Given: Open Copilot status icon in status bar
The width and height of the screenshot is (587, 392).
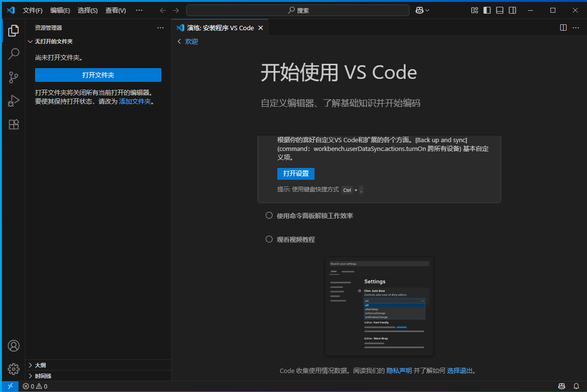Looking at the screenshot, I should pyautogui.click(x=562, y=386).
